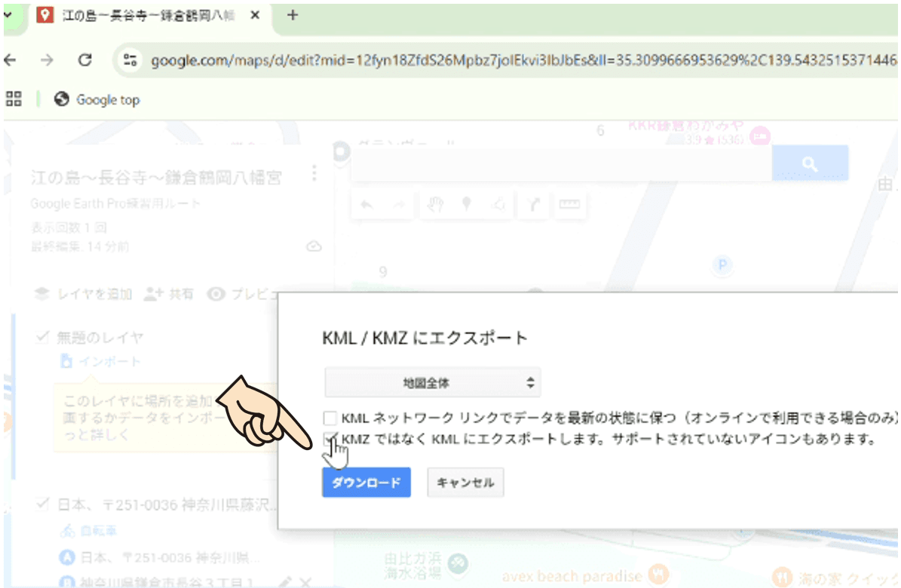Select the draw line tool
The image size is (901, 588).
498,206
